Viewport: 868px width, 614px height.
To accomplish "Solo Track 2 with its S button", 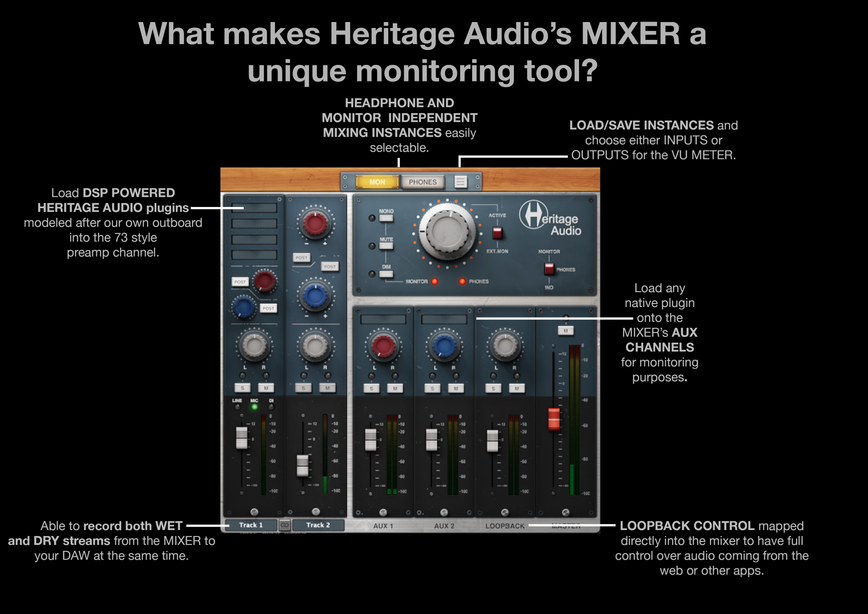I will (303, 388).
